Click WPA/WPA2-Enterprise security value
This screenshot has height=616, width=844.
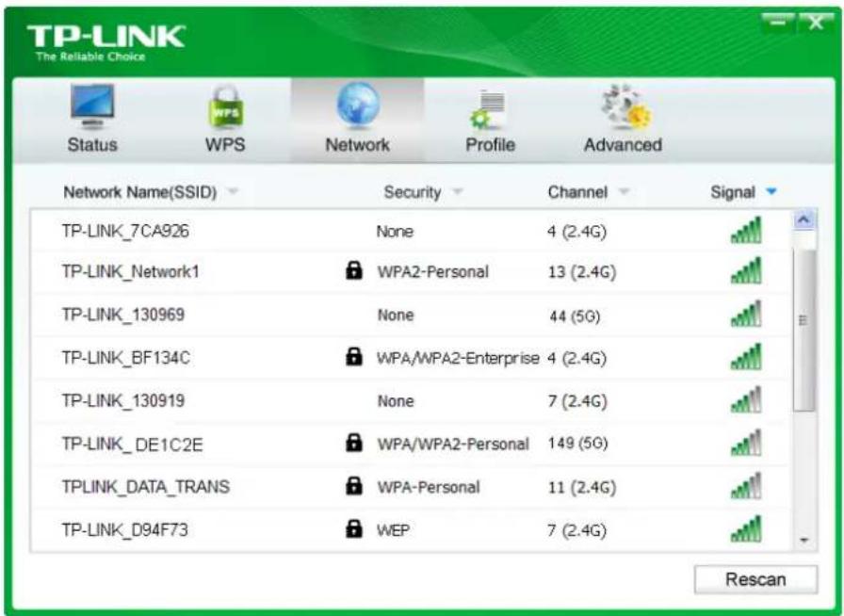pyautogui.click(x=458, y=358)
